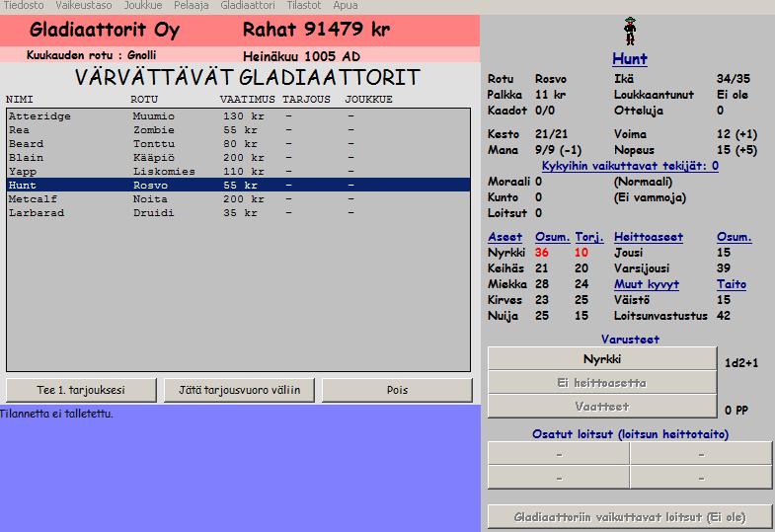The height and width of the screenshot is (532, 775).
Task: Click the Aseet column header link
Action: click(x=504, y=237)
